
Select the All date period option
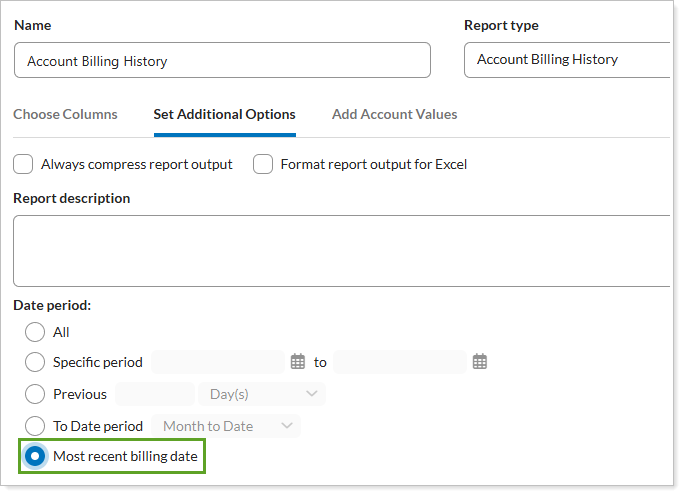click(35, 332)
